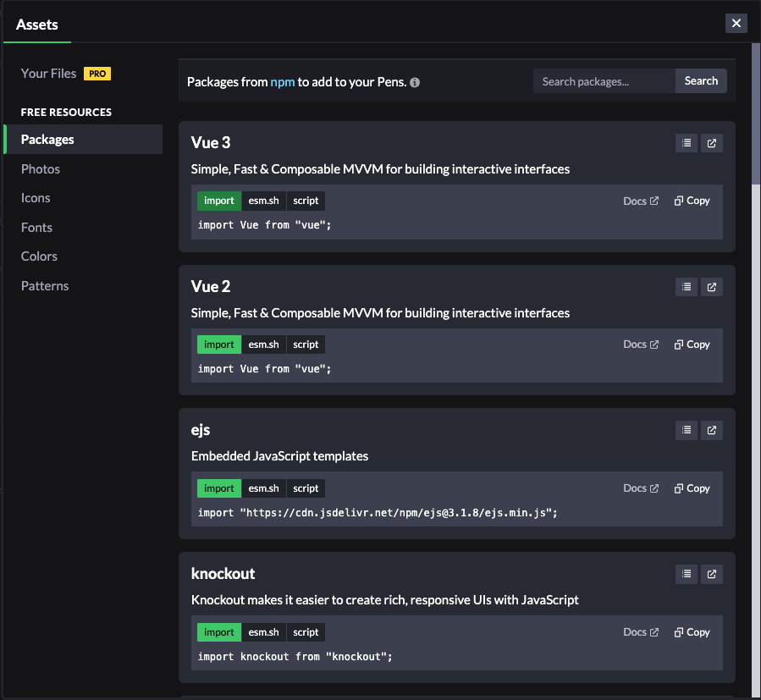This screenshot has width=761, height=700.
Task: Click the Vue 3 package title
Action: [x=211, y=143]
